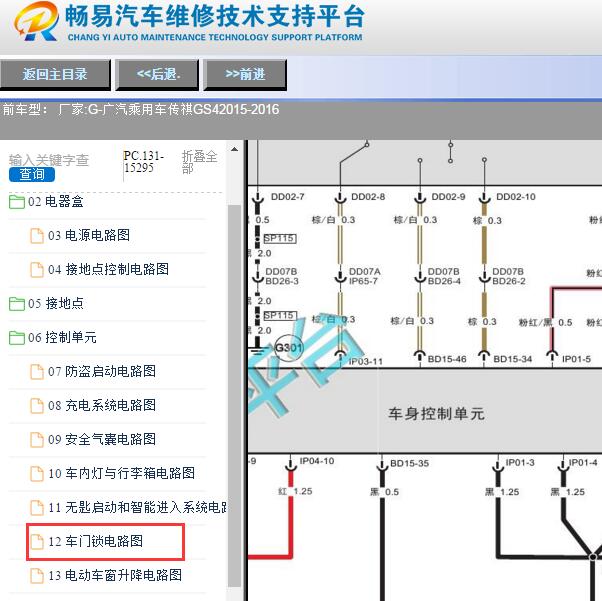Click document icon of 09 安全气囊电路图

[x=37, y=440]
